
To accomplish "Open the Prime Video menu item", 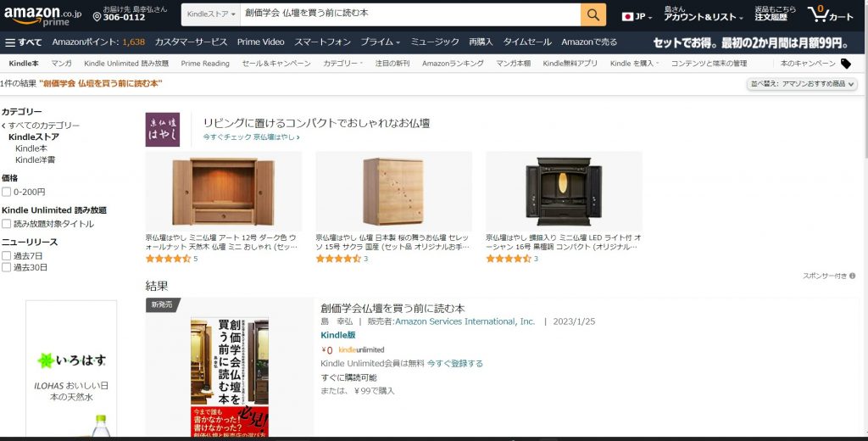I will coord(261,42).
